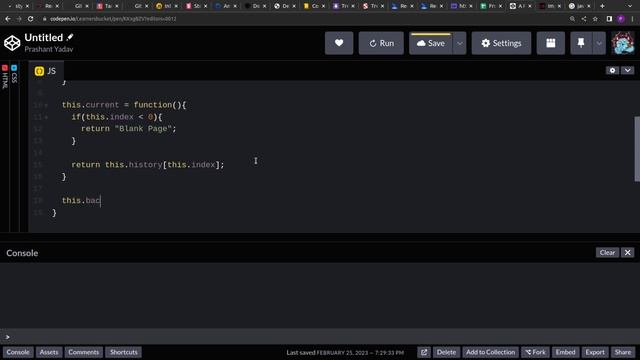Click the editor vertical scrollbar

point(637,149)
